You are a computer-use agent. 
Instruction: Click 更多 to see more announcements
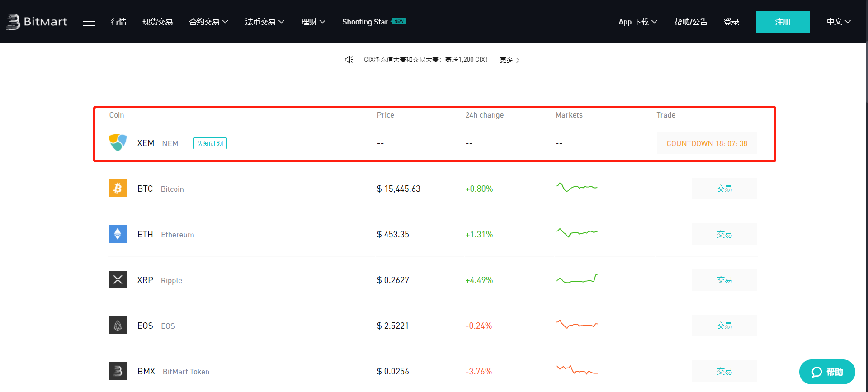pos(509,60)
